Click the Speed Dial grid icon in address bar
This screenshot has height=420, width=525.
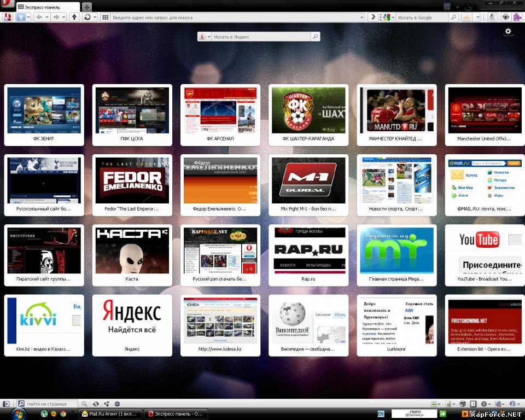pyautogui.click(x=105, y=17)
